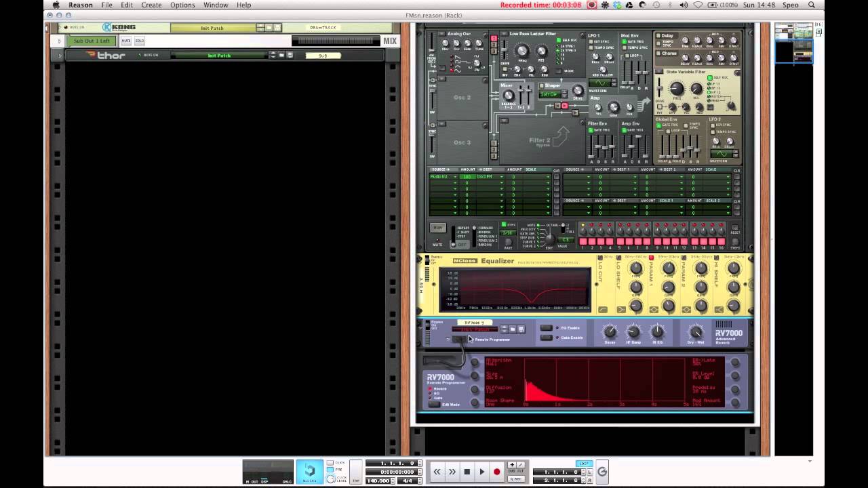Click the EQ Param 2 curve icon
The width and height of the screenshot is (868, 488).
(x=686, y=310)
